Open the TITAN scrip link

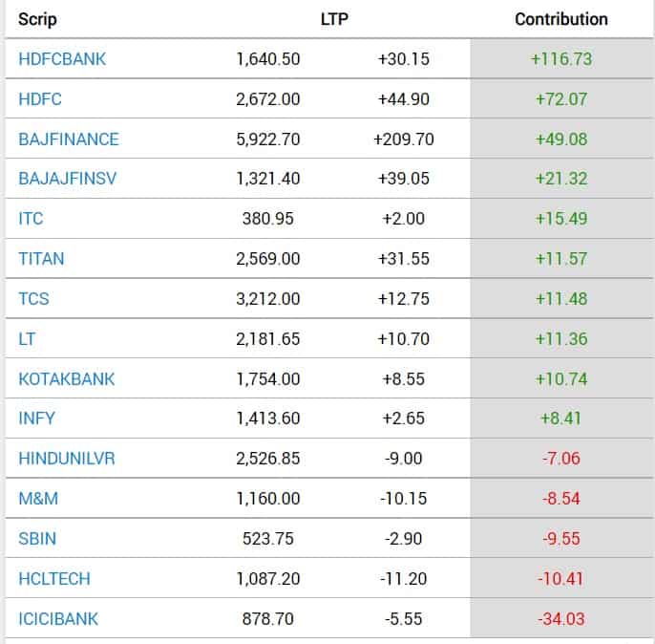[x=41, y=259]
